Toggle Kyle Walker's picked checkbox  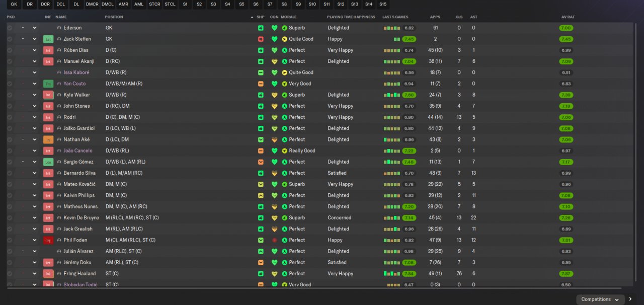click(x=10, y=95)
